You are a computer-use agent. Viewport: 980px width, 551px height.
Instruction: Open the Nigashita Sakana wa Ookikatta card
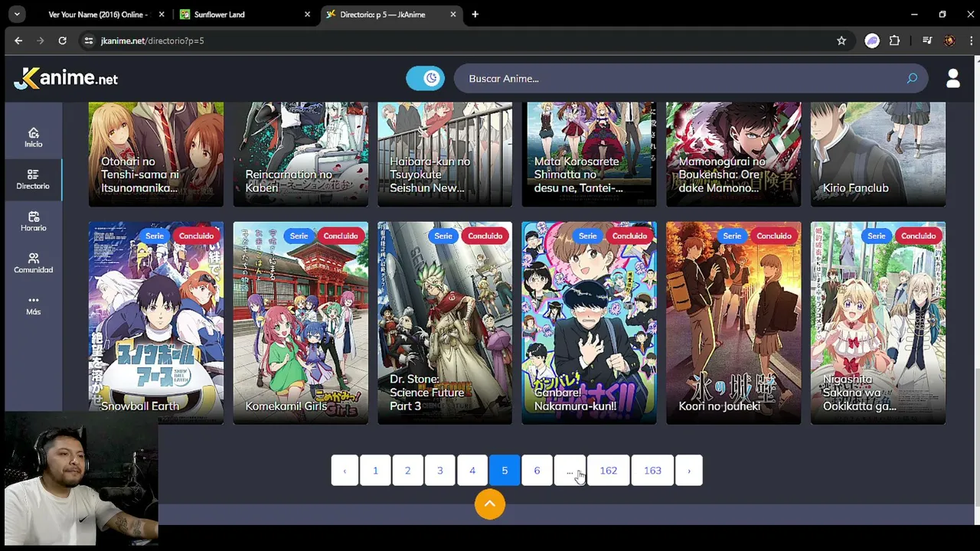878,323
